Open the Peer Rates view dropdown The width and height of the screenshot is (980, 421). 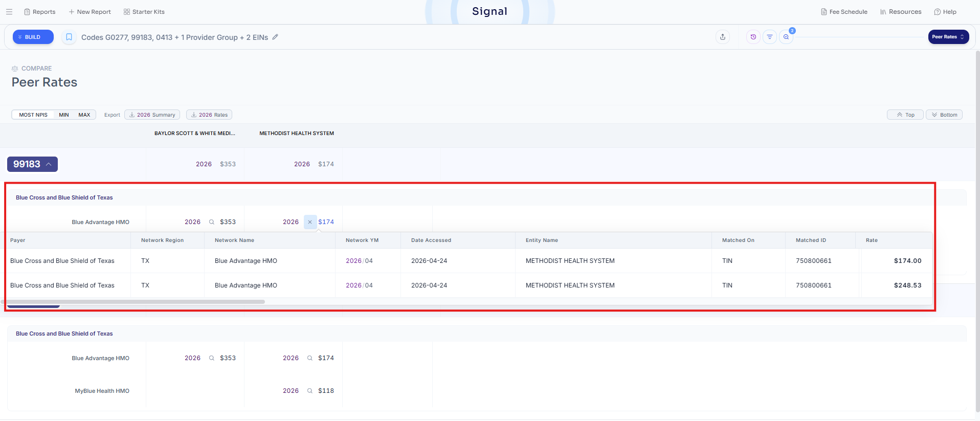click(948, 37)
